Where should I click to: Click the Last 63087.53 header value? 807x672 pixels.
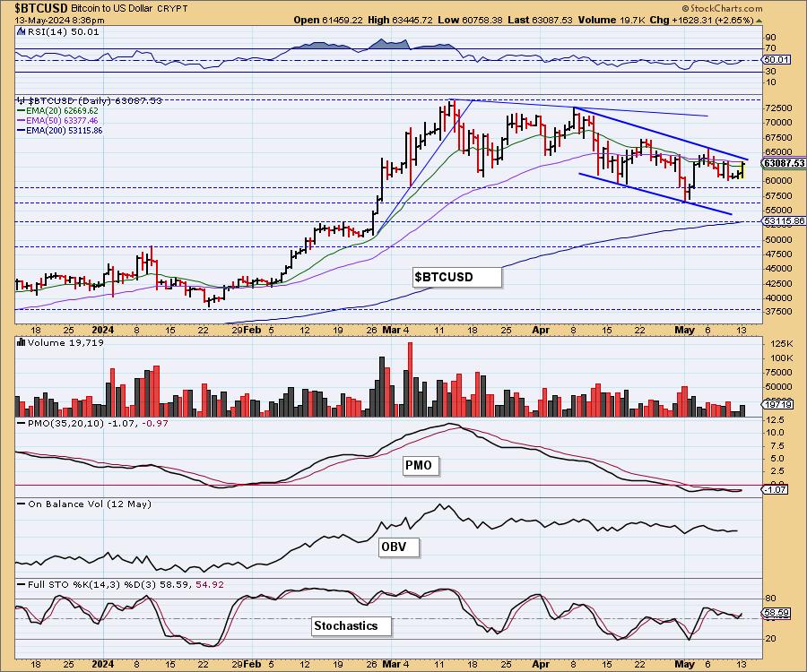tap(540, 20)
